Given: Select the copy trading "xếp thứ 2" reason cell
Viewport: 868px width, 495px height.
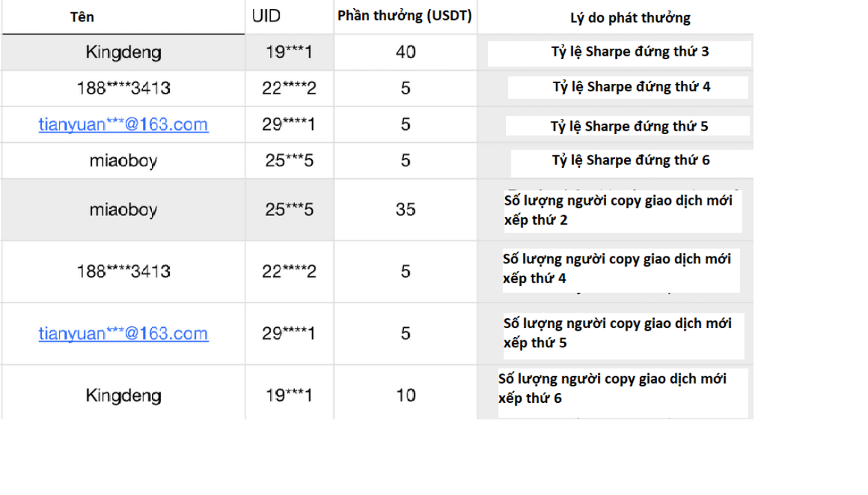Looking at the screenshot, I should coord(617,210).
